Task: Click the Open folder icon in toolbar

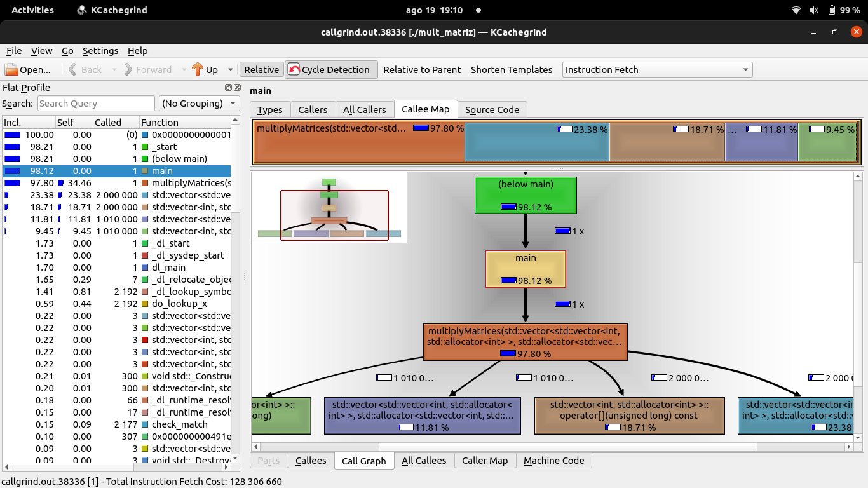Action: click(x=11, y=70)
